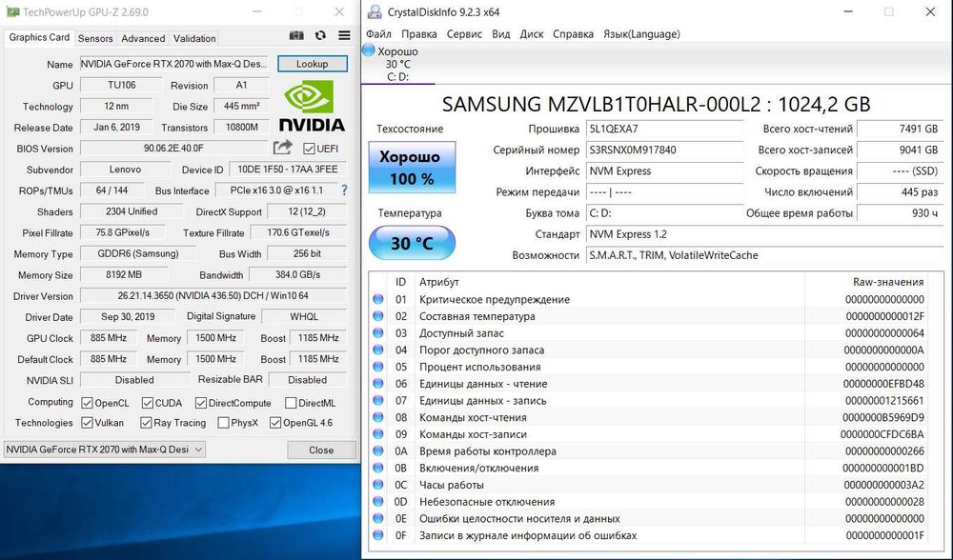Click the GPU Name field
Viewport: 953px width, 560px height.
coord(174,64)
